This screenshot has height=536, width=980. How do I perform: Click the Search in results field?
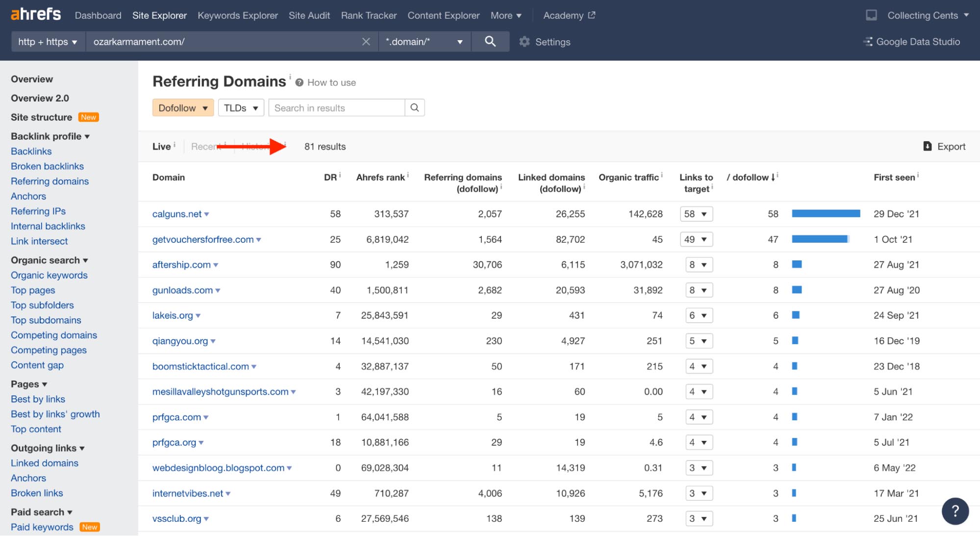click(337, 108)
